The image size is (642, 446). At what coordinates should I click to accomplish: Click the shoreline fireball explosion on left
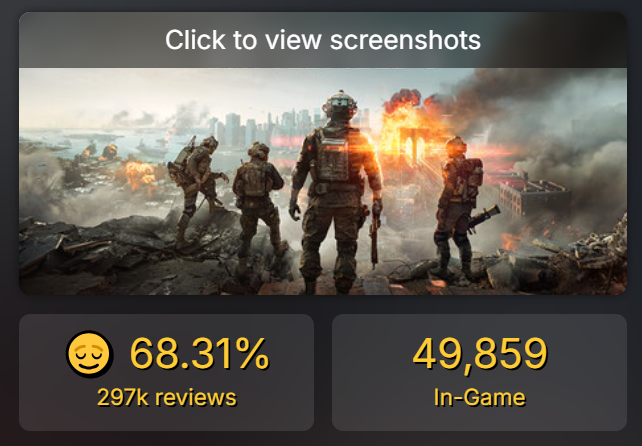point(139,175)
